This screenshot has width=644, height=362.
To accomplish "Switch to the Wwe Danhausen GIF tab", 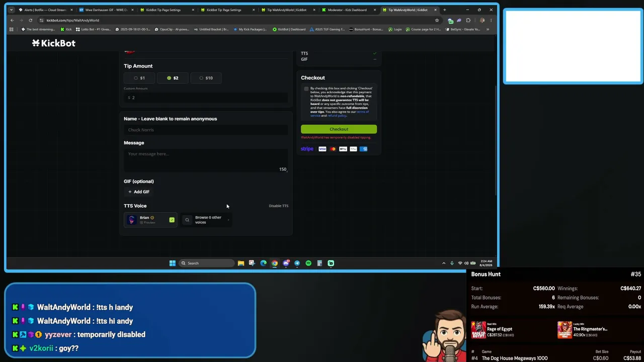I will click(x=106, y=10).
